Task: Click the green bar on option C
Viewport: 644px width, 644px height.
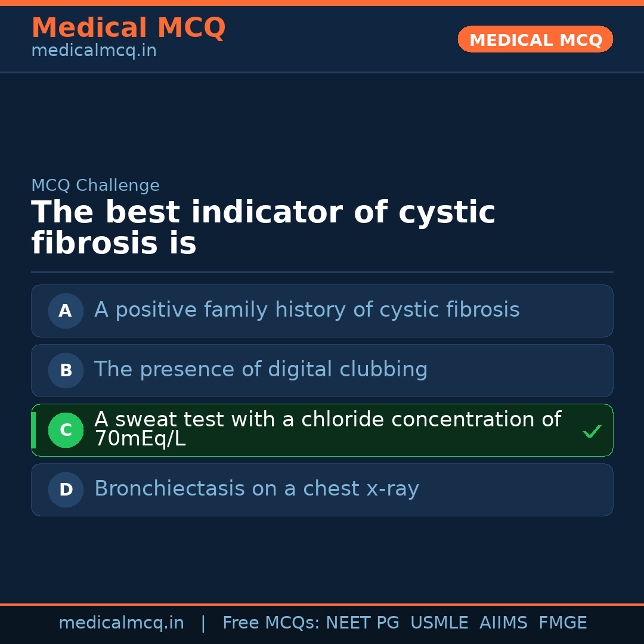Action: tap(33, 430)
